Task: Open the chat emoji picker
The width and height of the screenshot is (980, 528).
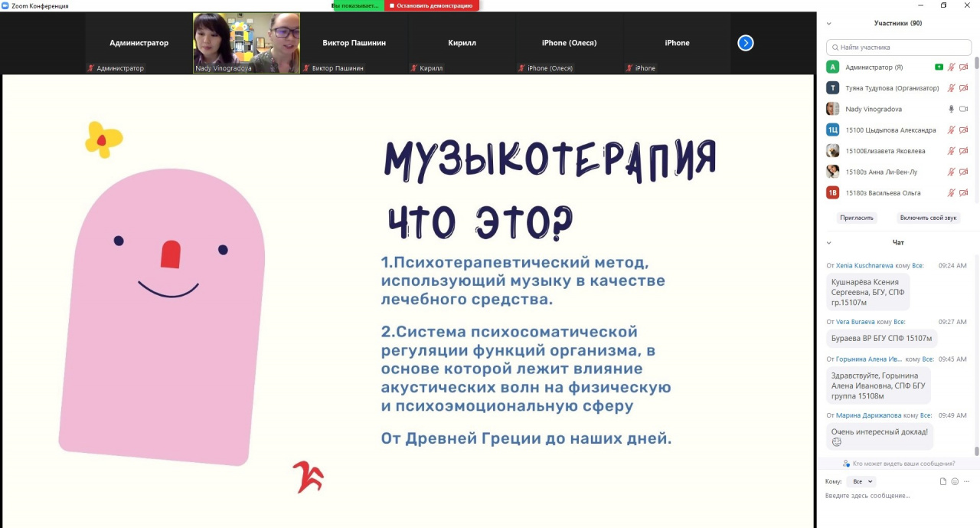Action: pyautogui.click(x=955, y=481)
